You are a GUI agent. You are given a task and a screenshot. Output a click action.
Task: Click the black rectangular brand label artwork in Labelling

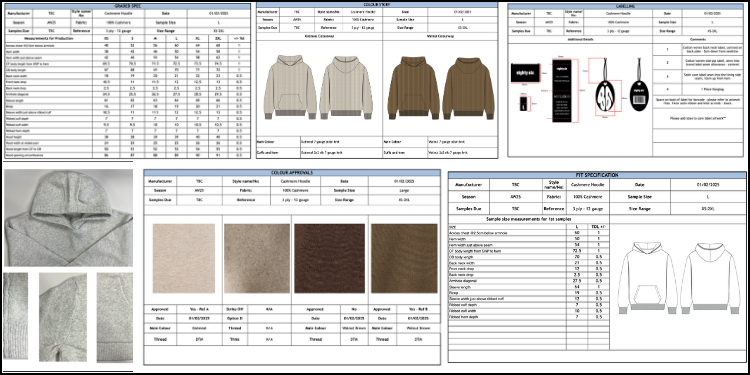[526, 73]
